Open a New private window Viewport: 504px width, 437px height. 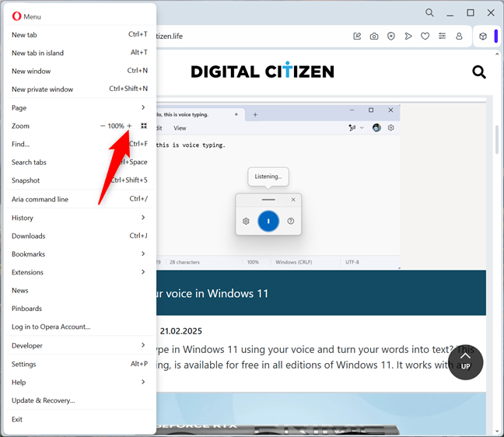80,89
